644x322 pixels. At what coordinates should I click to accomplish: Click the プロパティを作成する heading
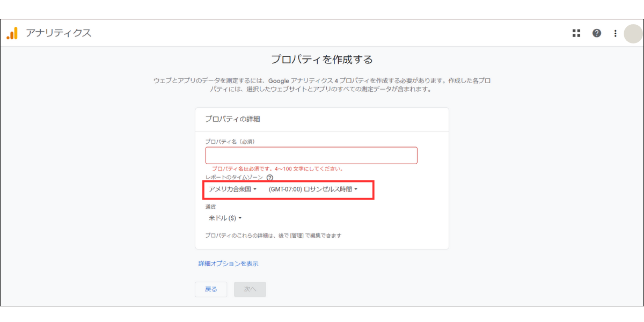click(321, 60)
